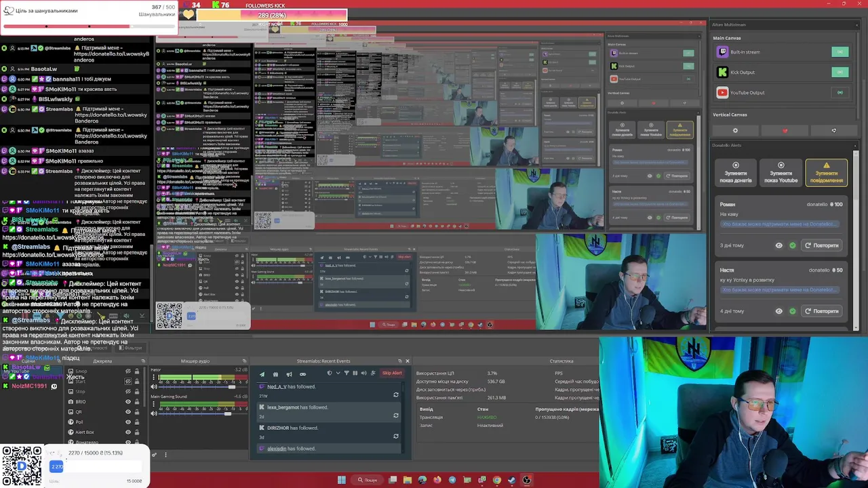Toggle visibility of Блюр source

[x=128, y=371]
